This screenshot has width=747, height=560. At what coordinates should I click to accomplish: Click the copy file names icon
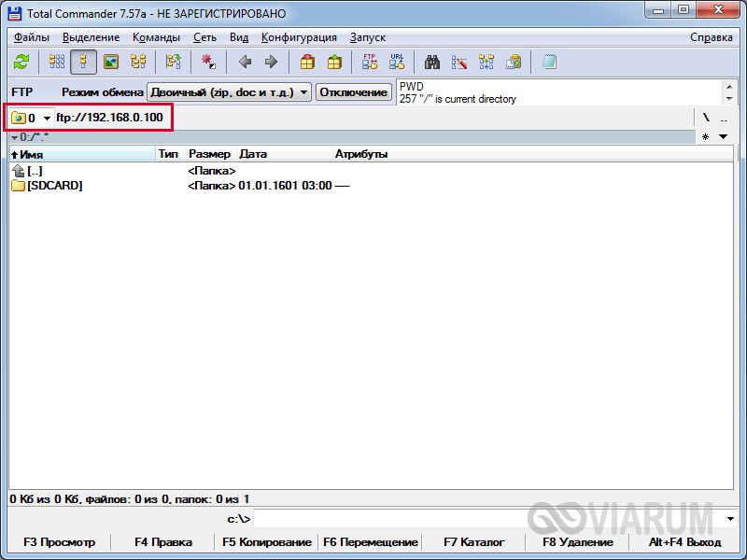[x=514, y=62]
